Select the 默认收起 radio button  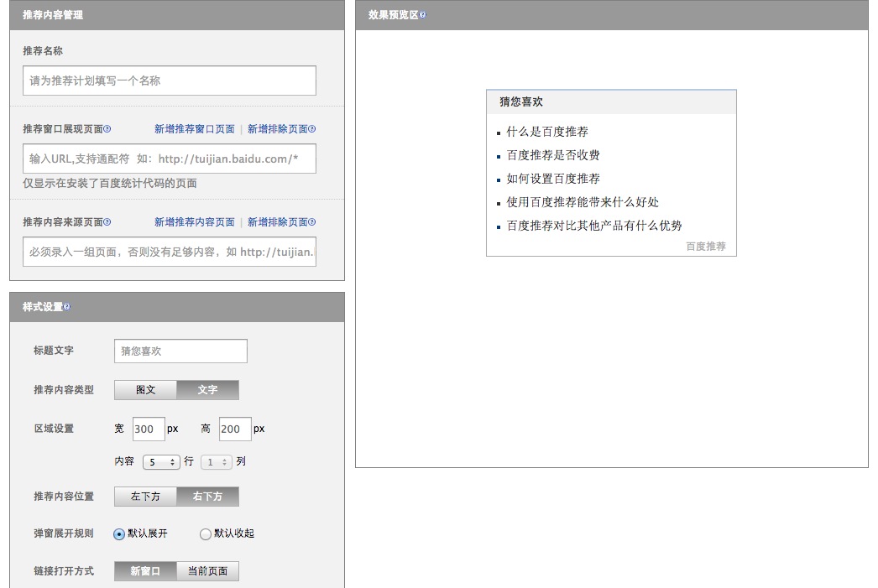[x=206, y=534]
